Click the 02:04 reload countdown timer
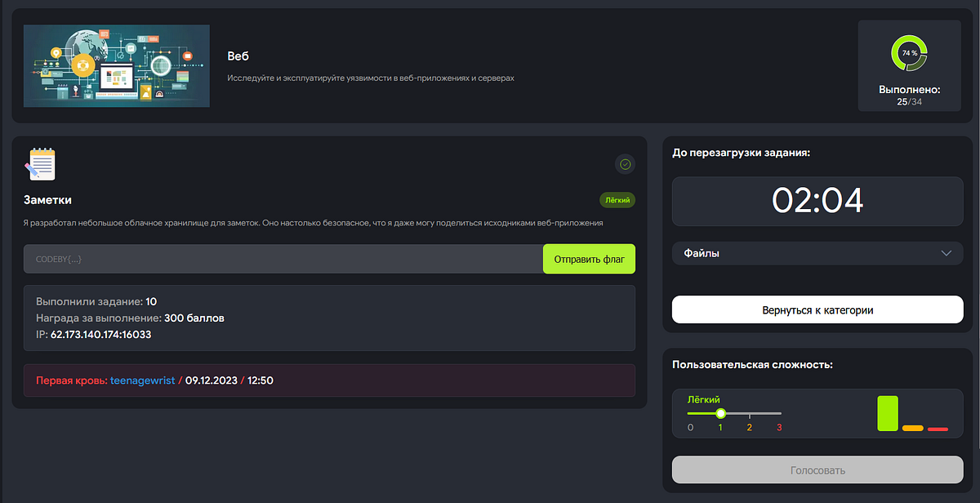The image size is (980, 503). pyautogui.click(x=817, y=201)
